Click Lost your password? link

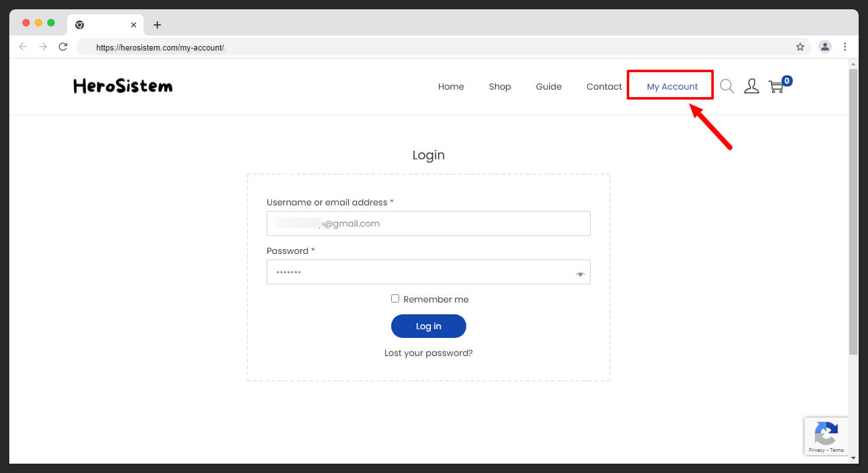[428, 353]
